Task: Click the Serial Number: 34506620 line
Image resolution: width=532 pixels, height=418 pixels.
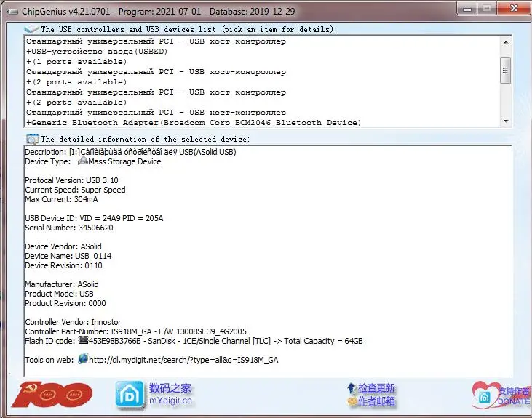Action: (x=69, y=228)
